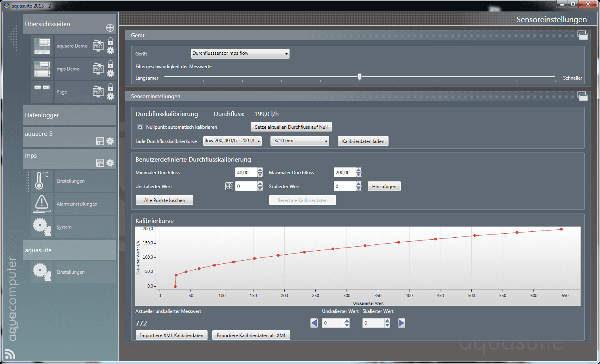
Task: Click the filter speed slider handle
Action: pos(360,76)
